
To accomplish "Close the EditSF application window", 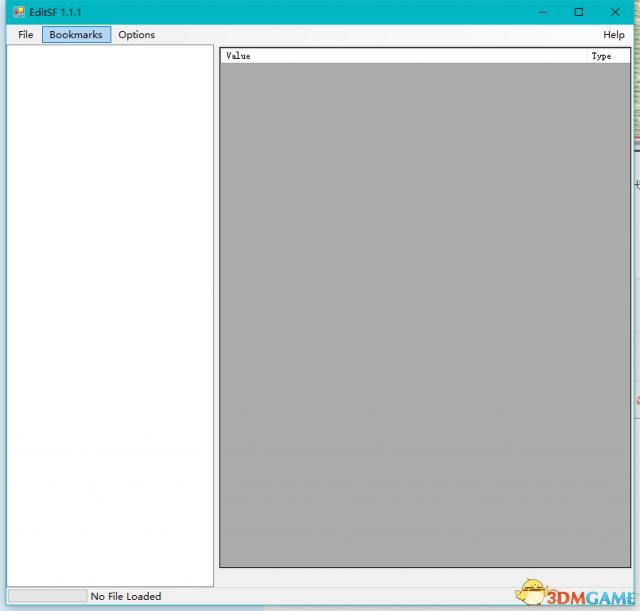I will pos(613,12).
